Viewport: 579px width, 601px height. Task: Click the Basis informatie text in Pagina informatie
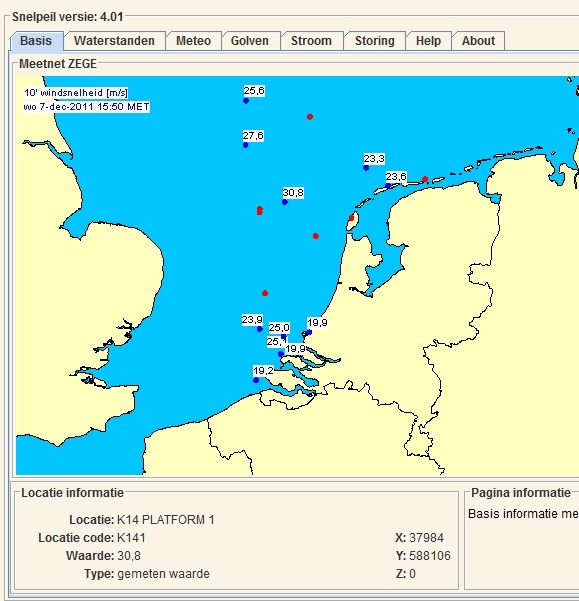point(523,514)
